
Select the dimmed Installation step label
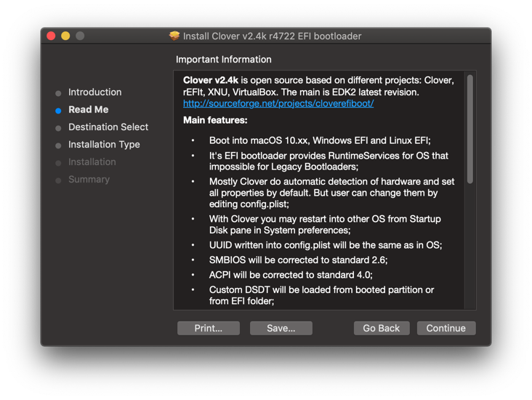click(92, 162)
